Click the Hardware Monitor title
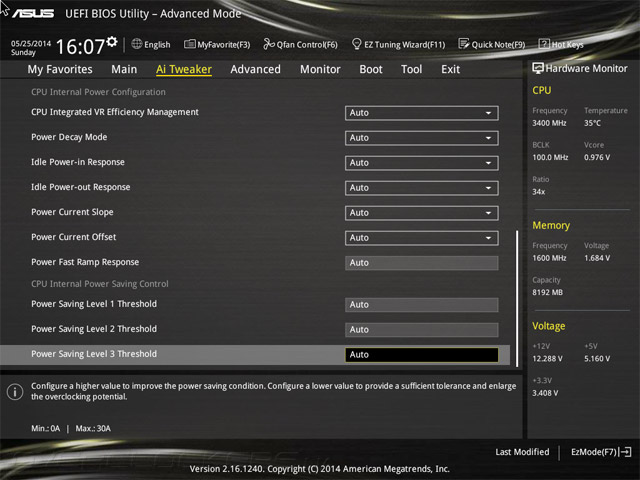The height and width of the screenshot is (480, 640). pyautogui.click(x=587, y=69)
